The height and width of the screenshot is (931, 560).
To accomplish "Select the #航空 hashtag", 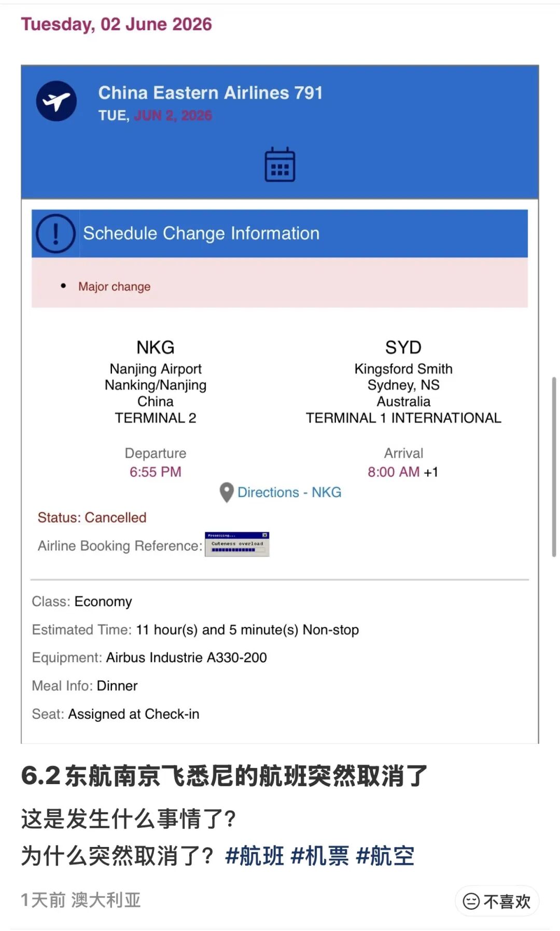I will coord(385,856).
